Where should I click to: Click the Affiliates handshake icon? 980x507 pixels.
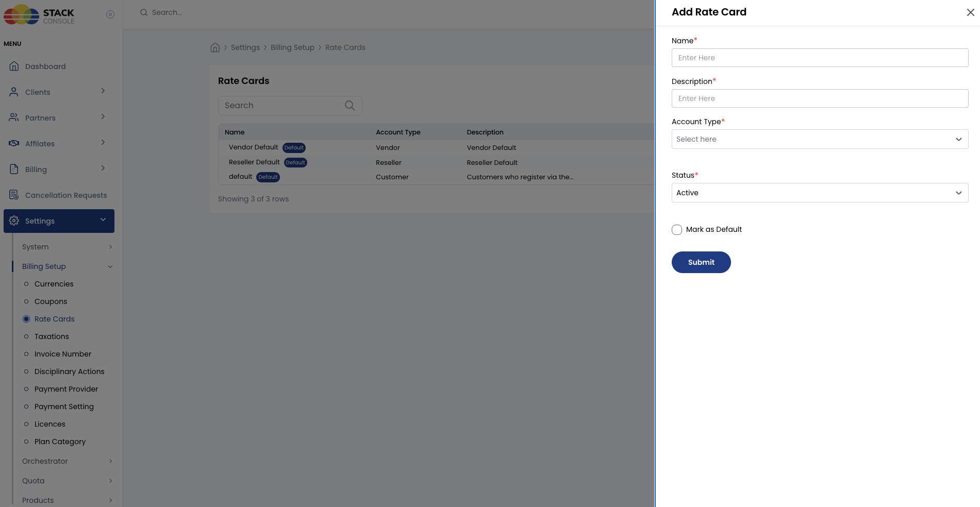tap(14, 143)
